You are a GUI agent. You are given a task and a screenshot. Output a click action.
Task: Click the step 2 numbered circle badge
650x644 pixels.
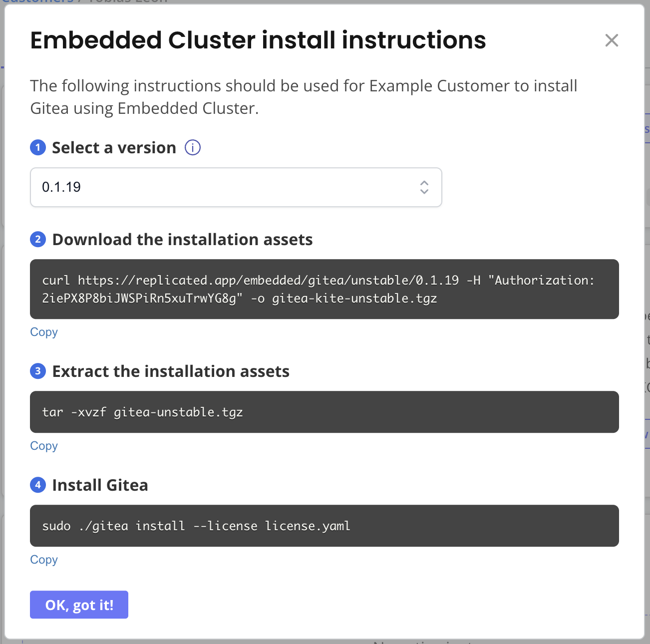(x=38, y=240)
